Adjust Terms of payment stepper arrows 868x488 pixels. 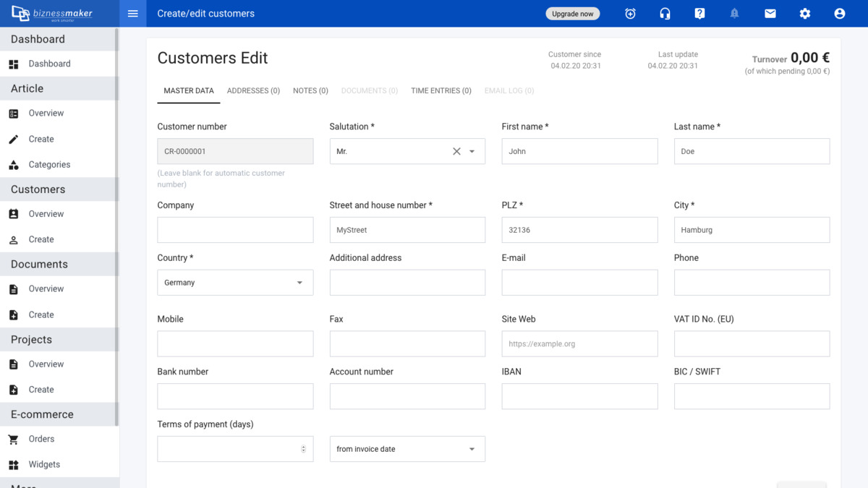(x=303, y=449)
